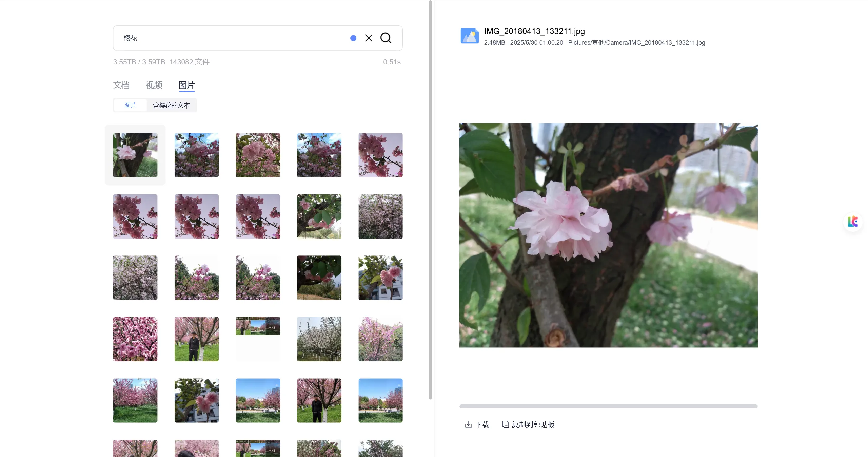Click the horizontal scrollbar under preview
This screenshot has width=868, height=457.
click(608, 406)
